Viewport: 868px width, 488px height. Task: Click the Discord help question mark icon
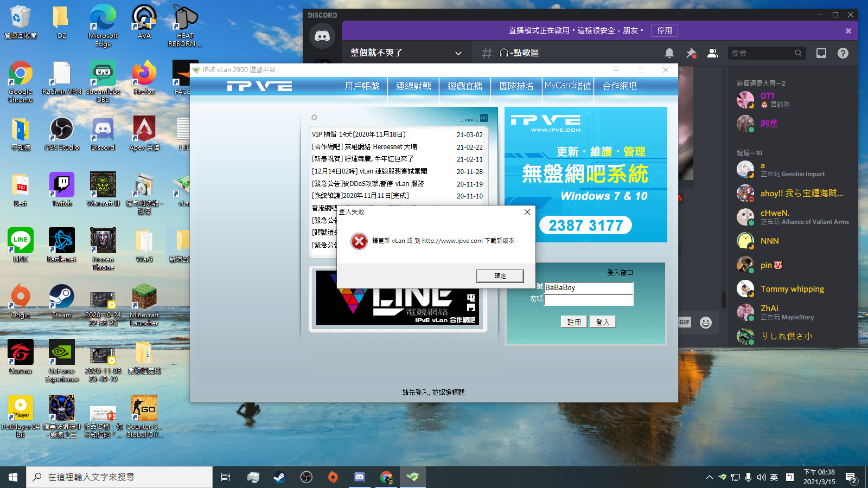pos(843,53)
